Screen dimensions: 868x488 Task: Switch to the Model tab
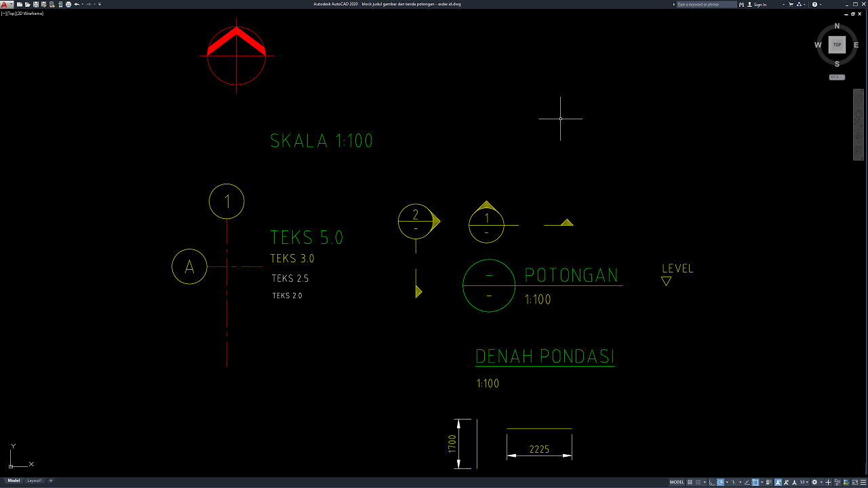click(x=14, y=481)
